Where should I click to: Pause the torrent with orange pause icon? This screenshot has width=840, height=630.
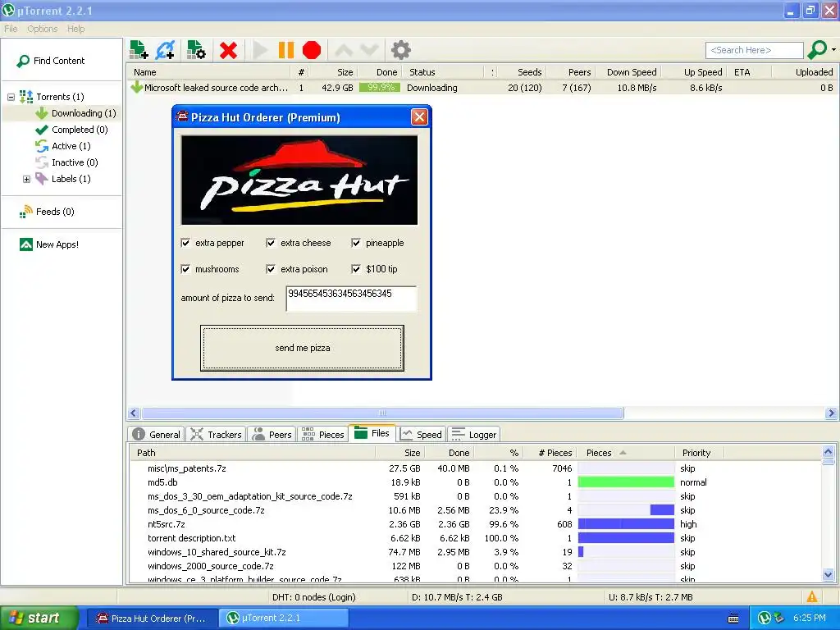pyautogui.click(x=286, y=50)
